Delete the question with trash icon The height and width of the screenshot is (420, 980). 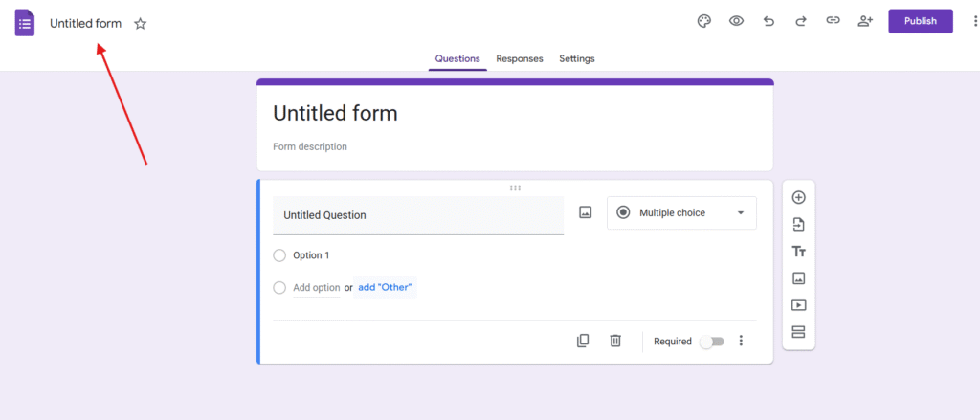[x=615, y=341]
